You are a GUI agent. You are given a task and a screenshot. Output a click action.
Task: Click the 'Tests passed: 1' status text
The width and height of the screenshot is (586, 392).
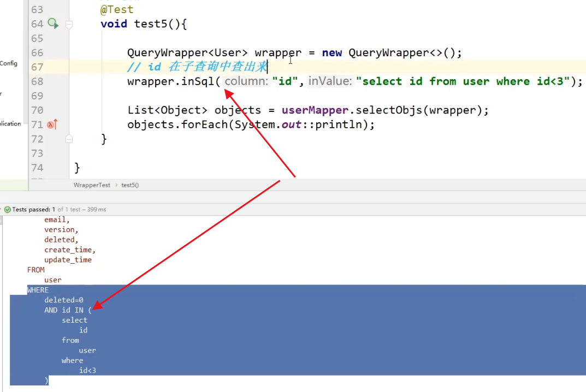[34, 210]
